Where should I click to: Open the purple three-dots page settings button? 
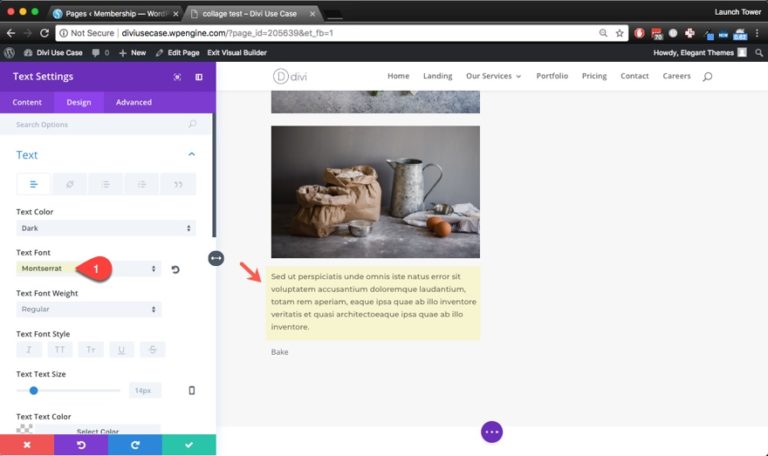[x=491, y=431]
